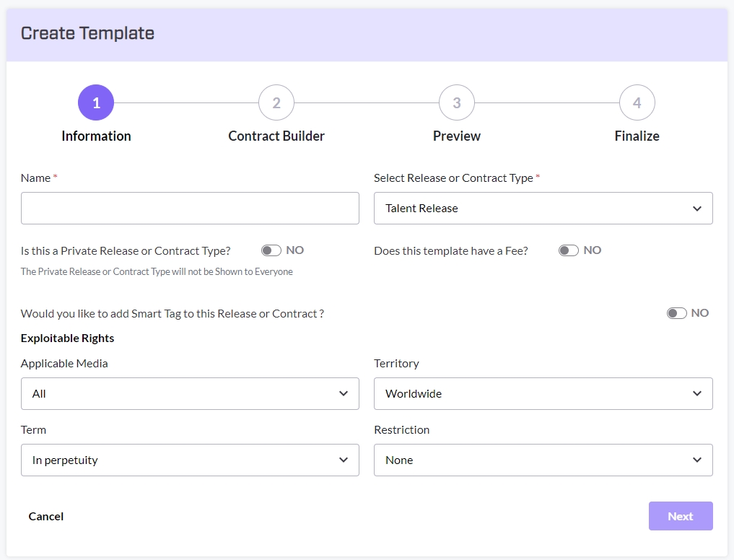
Task: Jump to step 3 Preview circle
Action: pyautogui.click(x=457, y=103)
